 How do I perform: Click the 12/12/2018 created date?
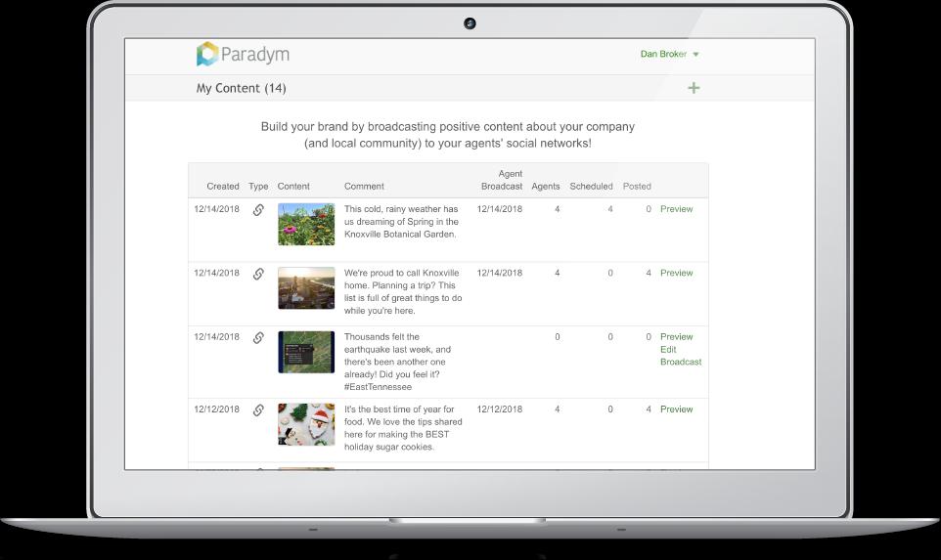216,409
